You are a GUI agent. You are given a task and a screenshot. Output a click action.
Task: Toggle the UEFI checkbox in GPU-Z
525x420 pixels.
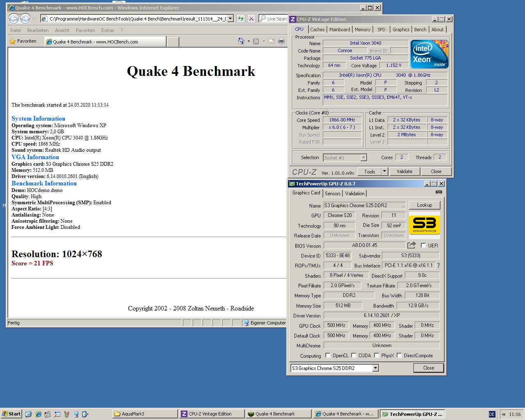tap(423, 246)
